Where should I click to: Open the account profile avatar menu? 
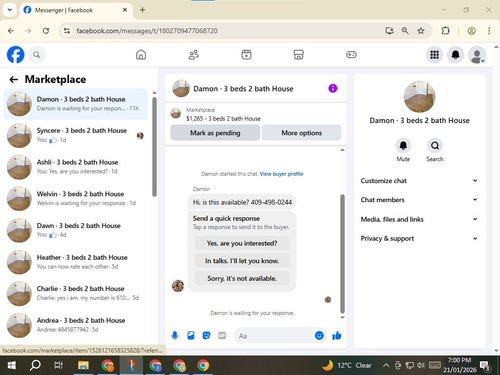point(477,55)
